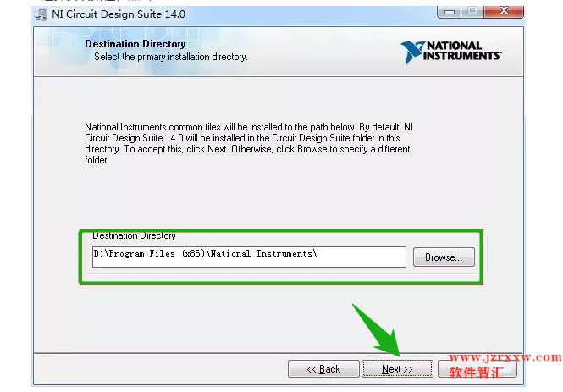This screenshot has width=563, height=392.
Task: Close the NI Circuit Design Suite window
Action: pyautogui.click(x=504, y=11)
